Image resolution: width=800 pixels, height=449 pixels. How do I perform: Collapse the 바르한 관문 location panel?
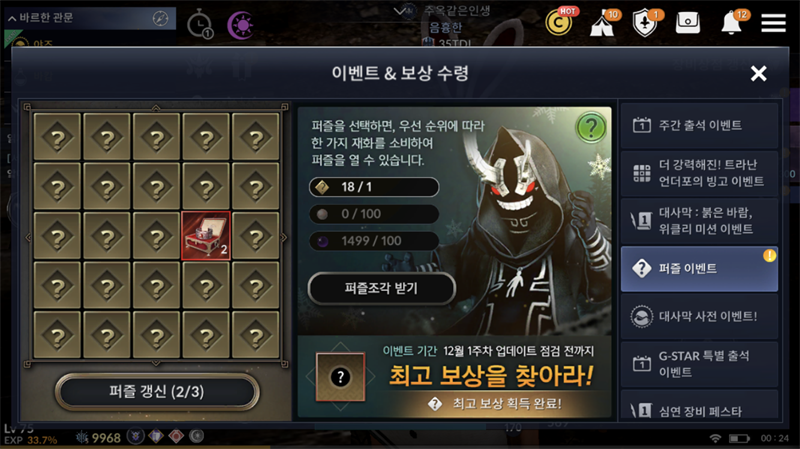pyautogui.click(x=12, y=19)
